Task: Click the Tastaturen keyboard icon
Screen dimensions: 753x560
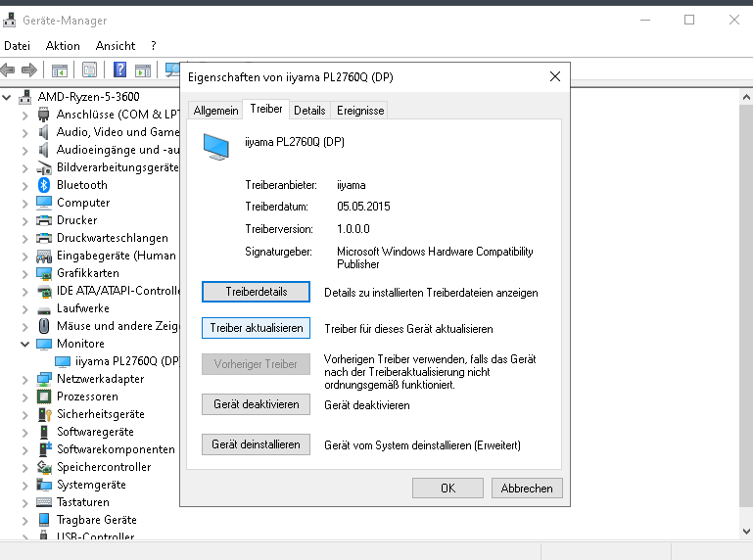Action: point(44,502)
